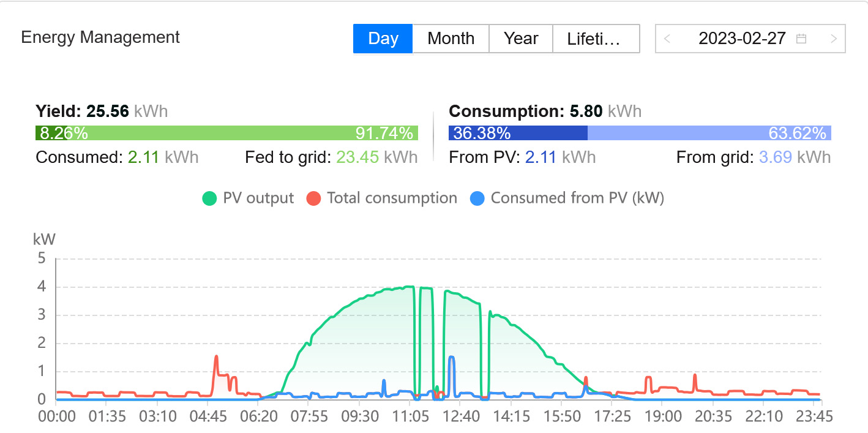This screenshot has width=868, height=433.
Task: Click the 11:05 time axis label
Action: point(411,416)
